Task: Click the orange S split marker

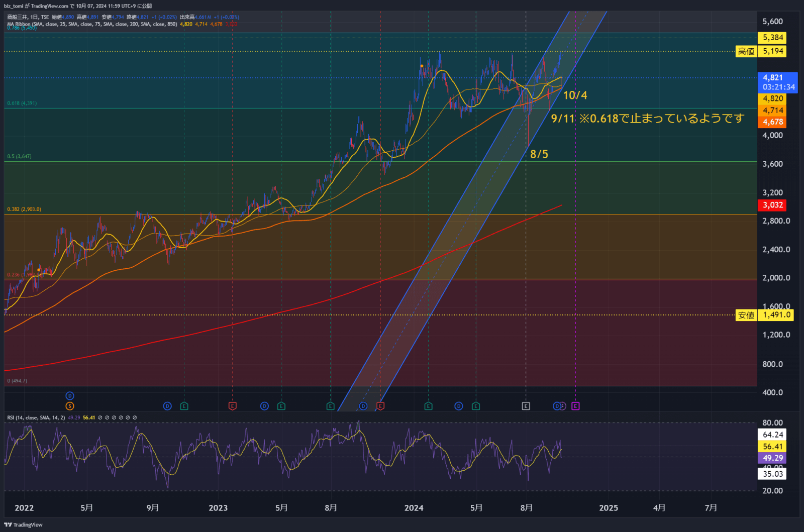Action: click(70, 406)
